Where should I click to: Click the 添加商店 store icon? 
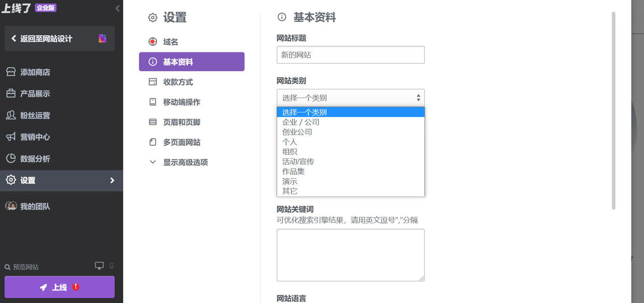click(10, 72)
